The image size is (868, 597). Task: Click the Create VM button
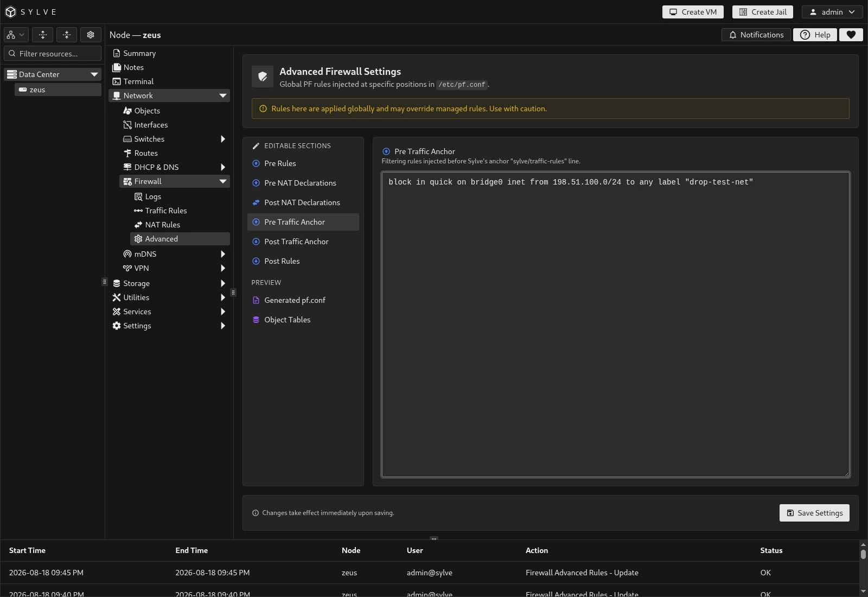point(693,12)
